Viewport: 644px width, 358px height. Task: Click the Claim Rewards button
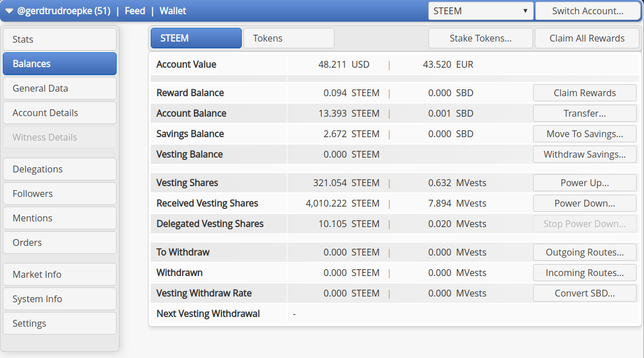pos(584,93)
